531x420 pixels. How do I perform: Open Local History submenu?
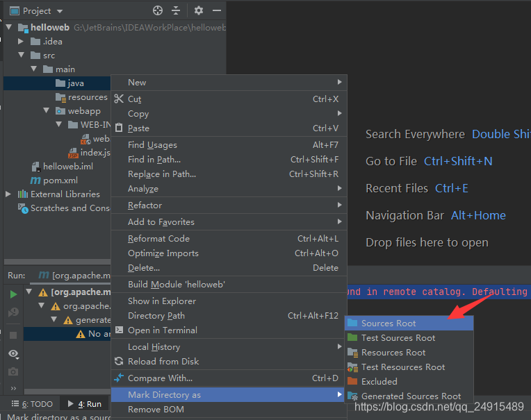pos(229,346)
